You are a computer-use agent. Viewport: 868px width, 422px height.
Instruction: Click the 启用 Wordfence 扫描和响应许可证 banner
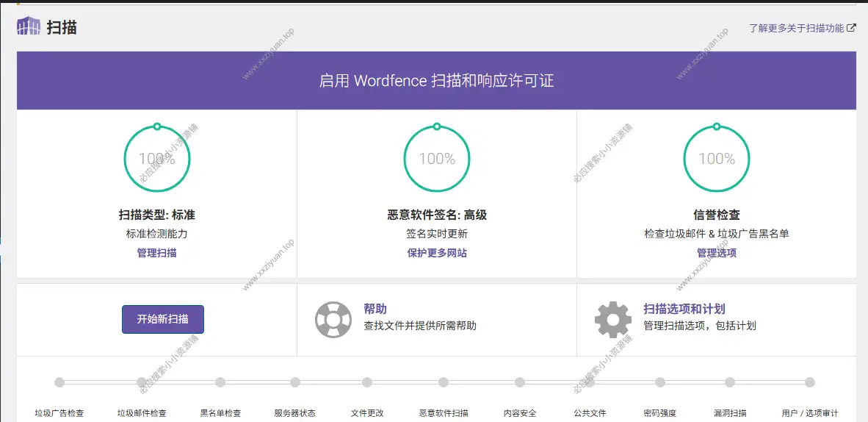[436, 81]
